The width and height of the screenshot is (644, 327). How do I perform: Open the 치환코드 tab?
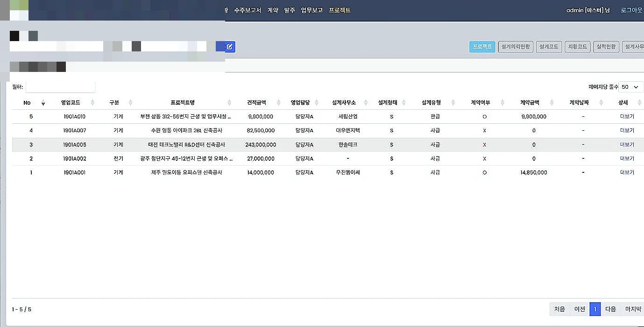pos(577,46)
